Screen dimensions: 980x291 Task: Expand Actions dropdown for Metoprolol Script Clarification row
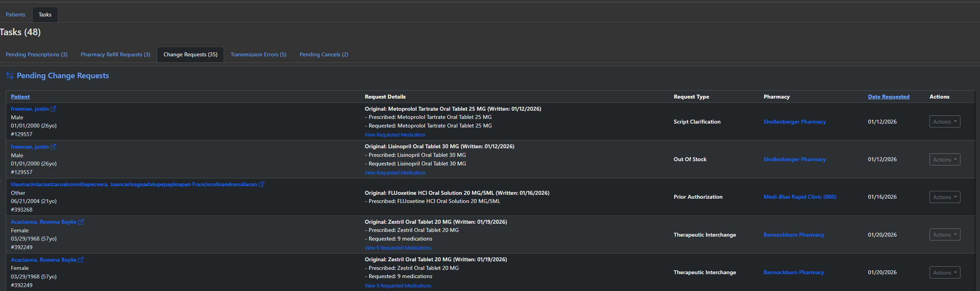944,122
